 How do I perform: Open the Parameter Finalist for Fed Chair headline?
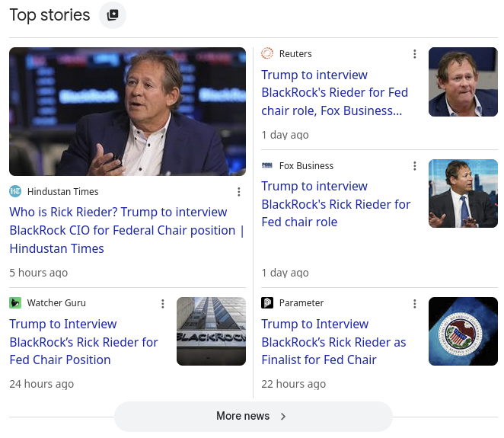click(333, 342)
